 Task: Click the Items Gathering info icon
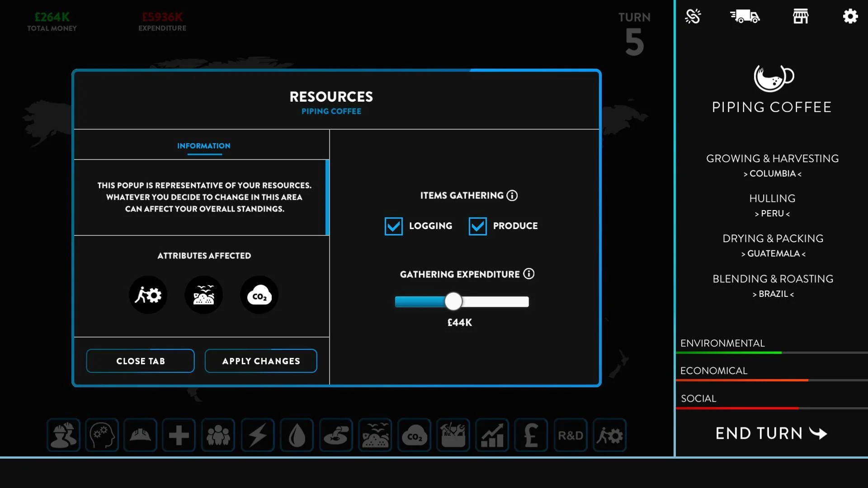(x=512, y=196)
